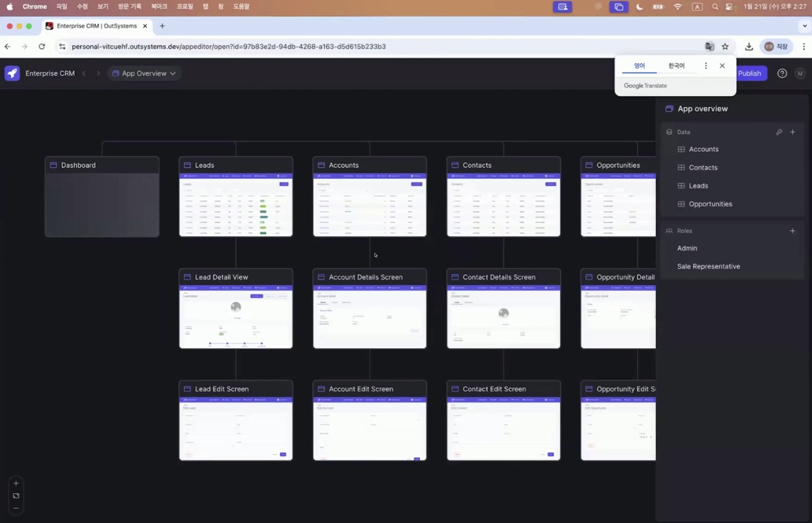Open the Accounts entity in Data panel
Image resolution: width=812 pixels, height=523 pixels.
[703, 150]
